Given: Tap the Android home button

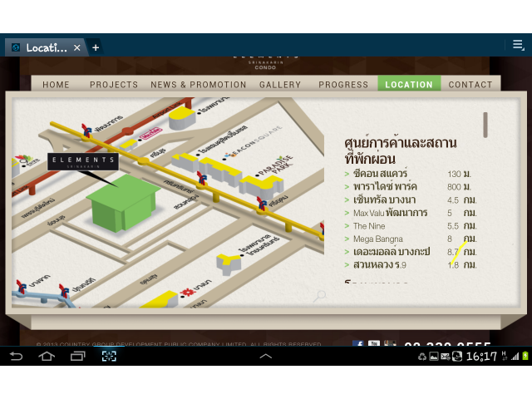Looking at the screenshot, I should (47, 357).
